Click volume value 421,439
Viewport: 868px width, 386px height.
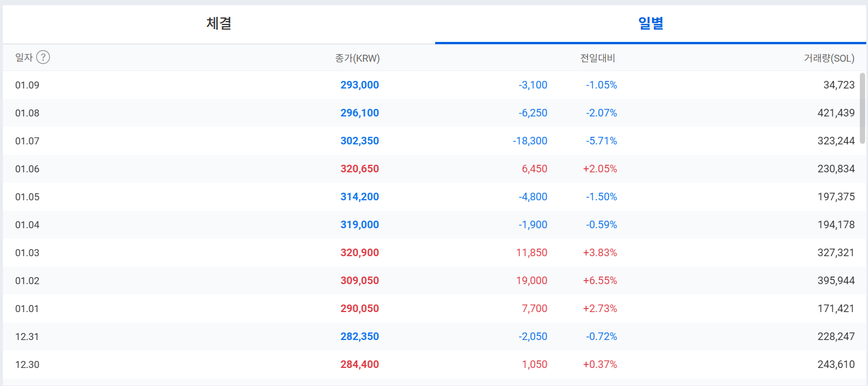pyautogui.click(x=837, y=113)
